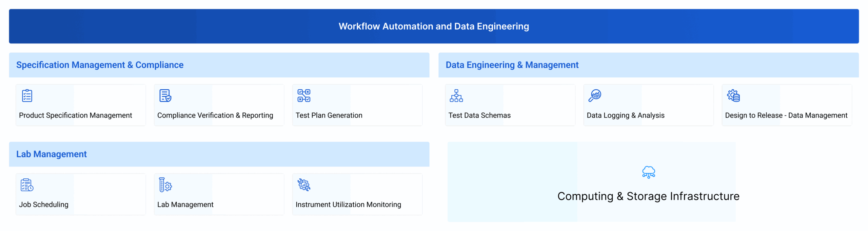Screen dimensions: 868x231
Task: Select the Data Engineering & Management header
Action: coord(512,65)
